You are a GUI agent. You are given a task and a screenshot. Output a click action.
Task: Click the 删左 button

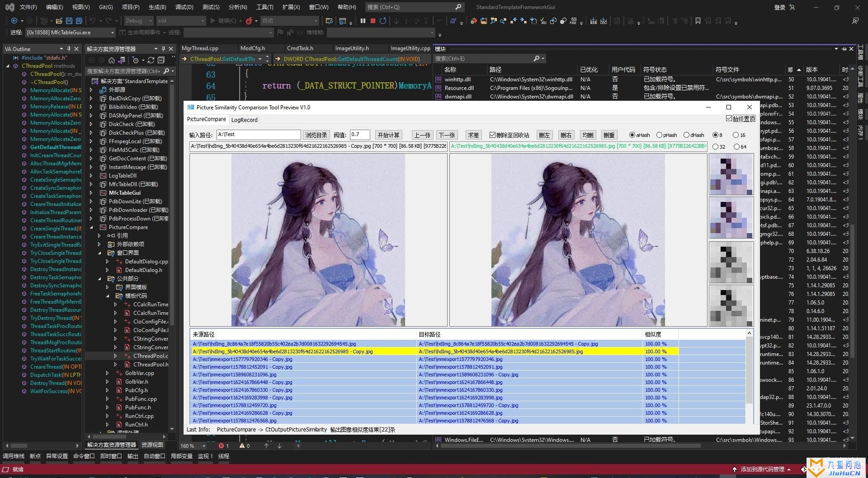(x=544, y=135)
